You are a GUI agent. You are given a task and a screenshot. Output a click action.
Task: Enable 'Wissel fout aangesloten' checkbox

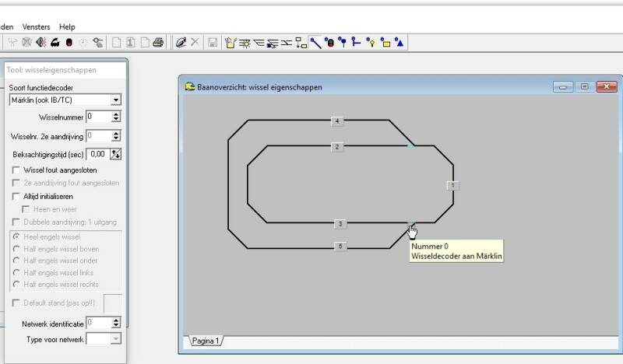[x=17, y=170]
